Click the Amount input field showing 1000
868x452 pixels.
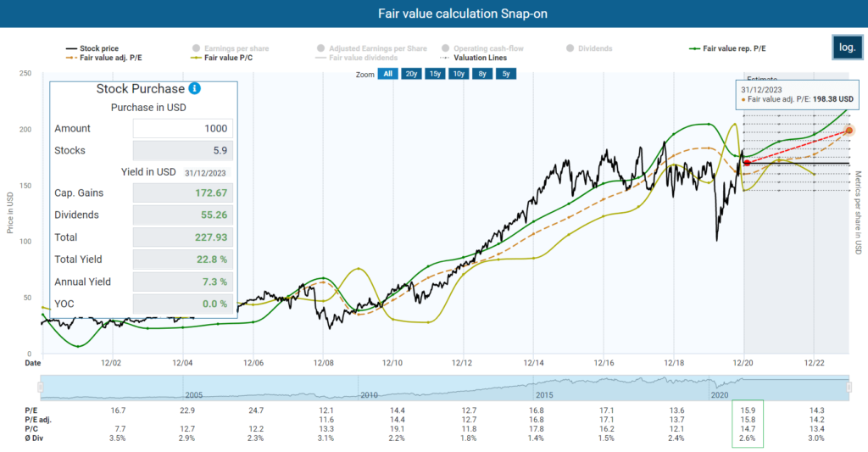click(183, 129)
